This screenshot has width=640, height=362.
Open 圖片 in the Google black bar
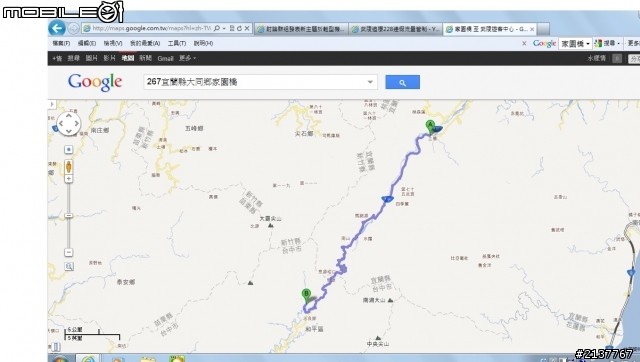point(91,58)
